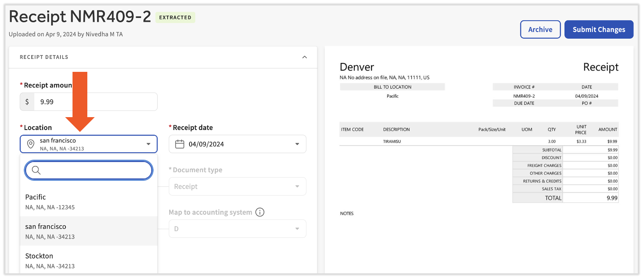Click the Archive button
Image resolution: width=644 pixels, height=278 pixels.
click(540, 30)
